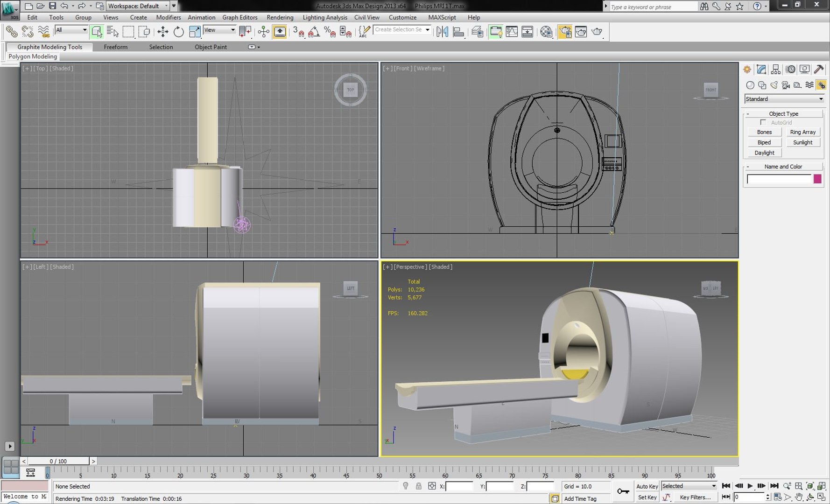The image size is (830, 504).
Task: Switch to the Object Paint tab
Action: pyautogui.click(x=211, y=47)
